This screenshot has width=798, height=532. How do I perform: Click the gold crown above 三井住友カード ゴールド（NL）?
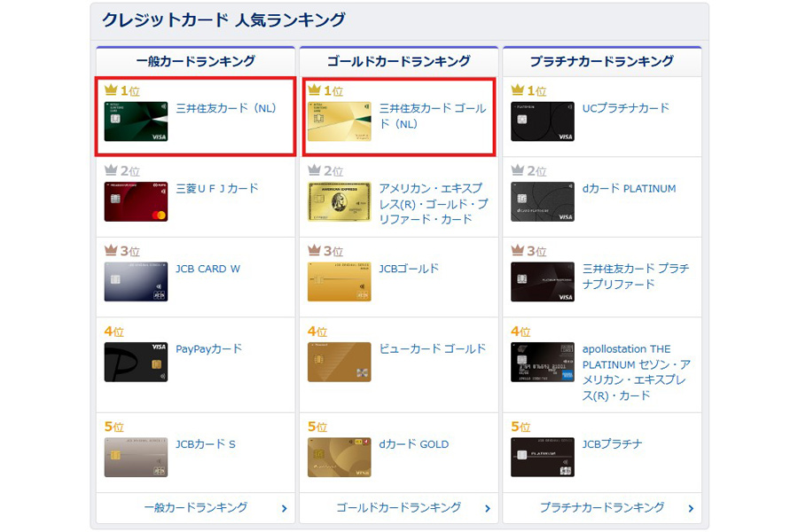pyautogui.click(x=315, y=90)
